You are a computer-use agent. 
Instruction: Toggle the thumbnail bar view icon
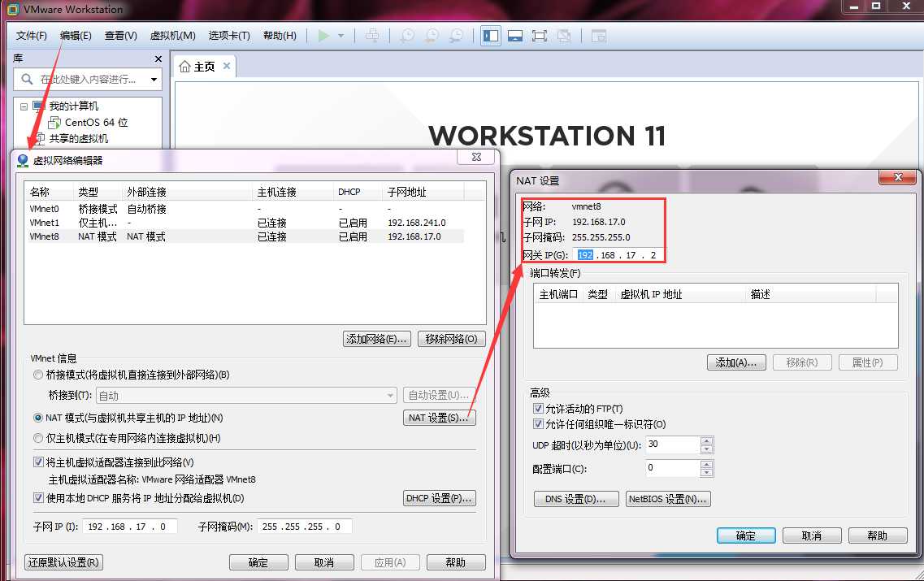(x=515, y=36)
